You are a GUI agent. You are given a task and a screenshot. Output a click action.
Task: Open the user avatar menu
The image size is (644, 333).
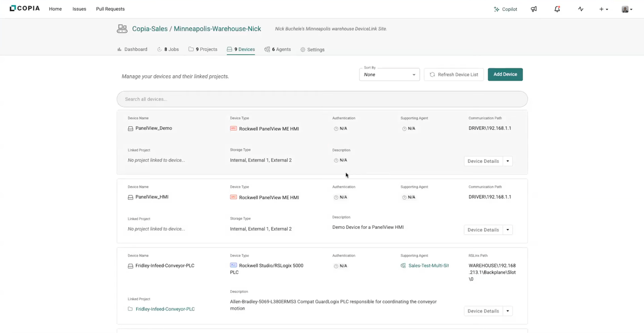[x=626, y=9]
